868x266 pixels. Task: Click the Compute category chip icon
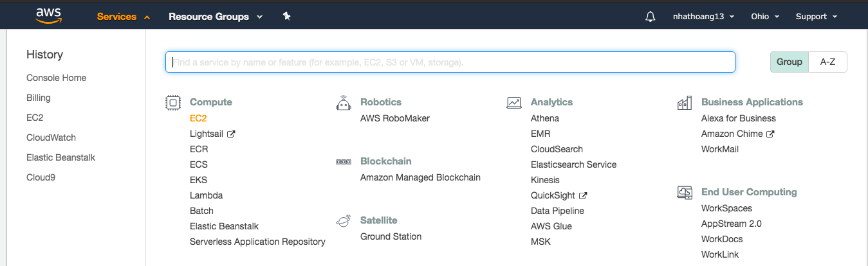pyautogui.click(x=172, y=102)
